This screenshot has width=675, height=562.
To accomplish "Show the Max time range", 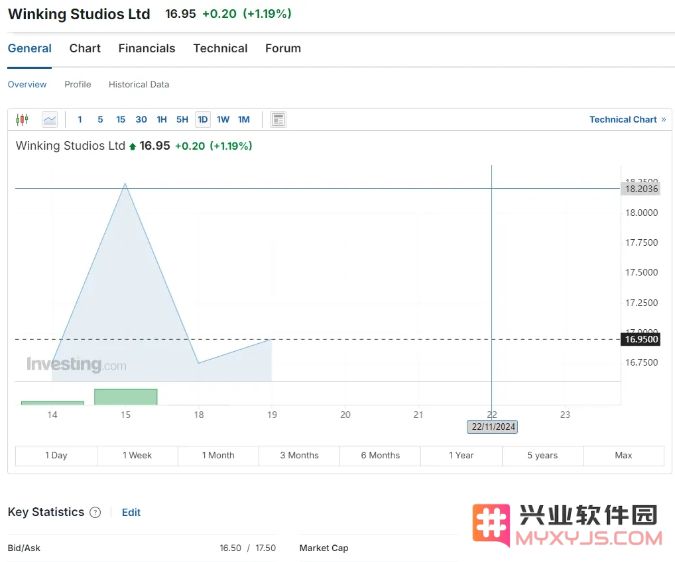I will pos(623,455).
